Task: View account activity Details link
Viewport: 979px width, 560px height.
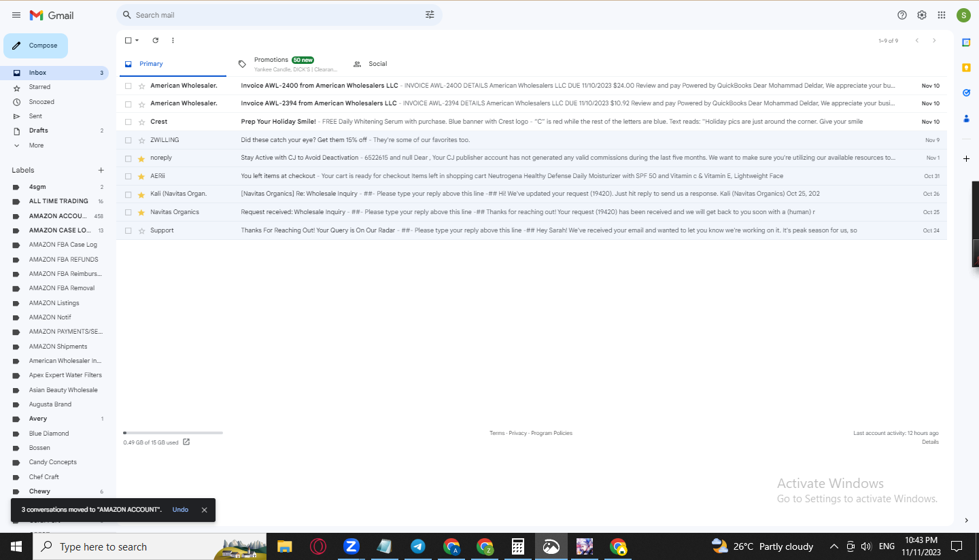Action: pyautogui.click(x=930, y=442)
